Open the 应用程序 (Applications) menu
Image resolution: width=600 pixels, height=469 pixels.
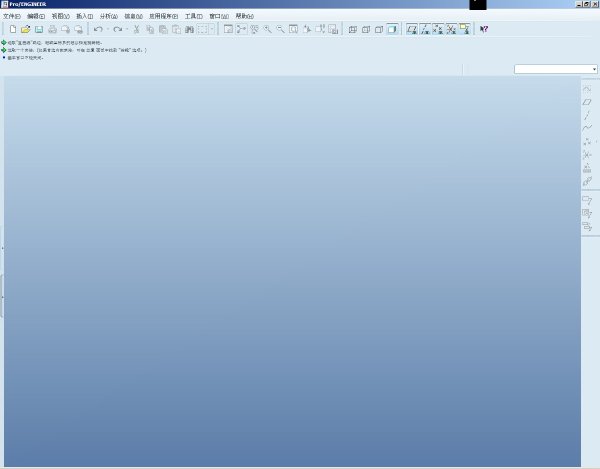[x=163, y=16]
